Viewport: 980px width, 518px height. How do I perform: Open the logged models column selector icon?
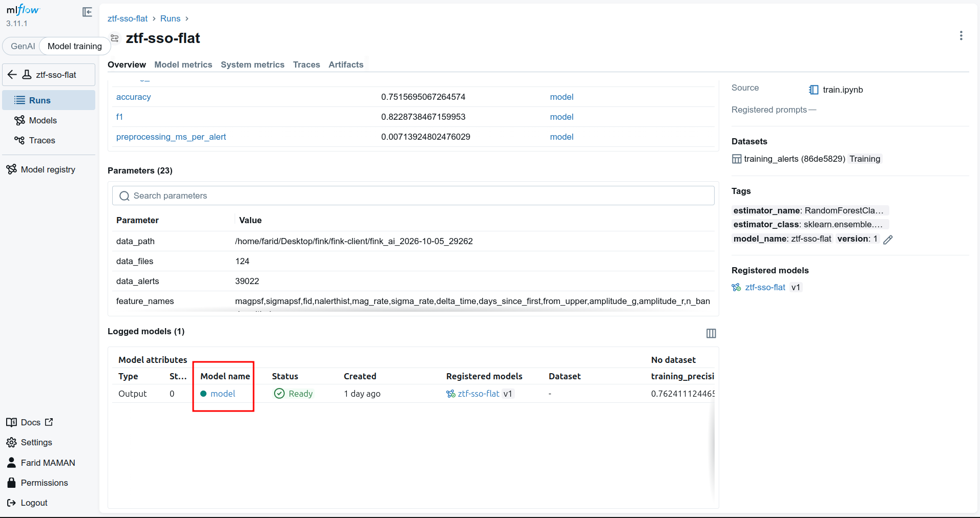click(711, 333)
